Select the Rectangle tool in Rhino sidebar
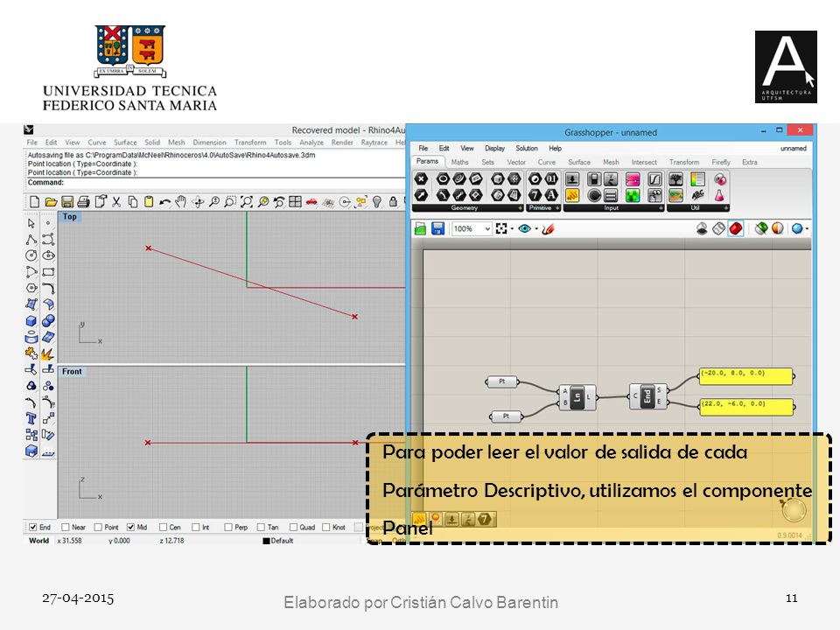840x630 pixels. coord(48,272)
